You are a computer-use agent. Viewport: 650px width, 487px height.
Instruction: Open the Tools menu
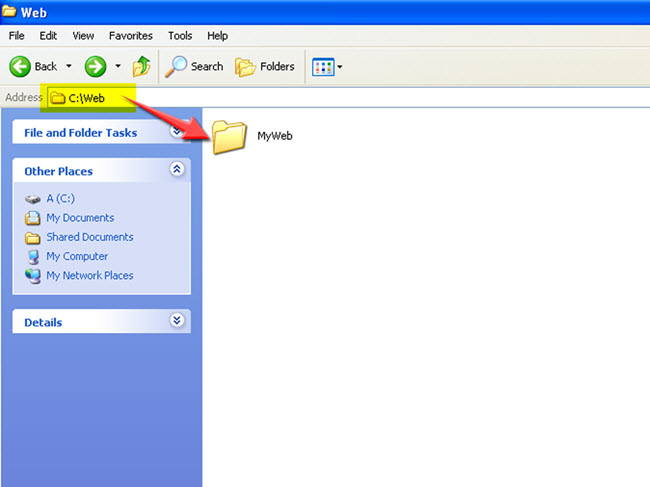(180, 36)
